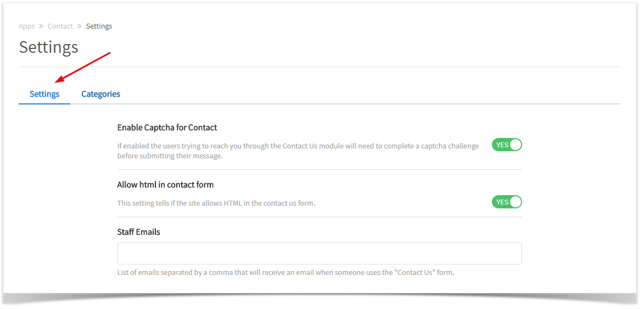Viewport: 644px width, 309px height.
Task: Focus the Staff Emails input field
Action: [319, 253]
